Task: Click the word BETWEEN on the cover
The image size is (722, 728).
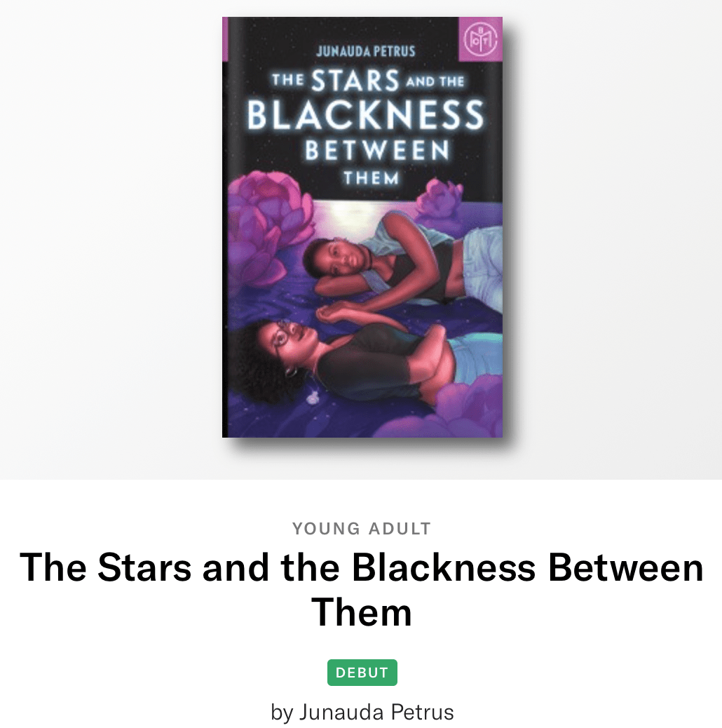Action: point(376,151)
